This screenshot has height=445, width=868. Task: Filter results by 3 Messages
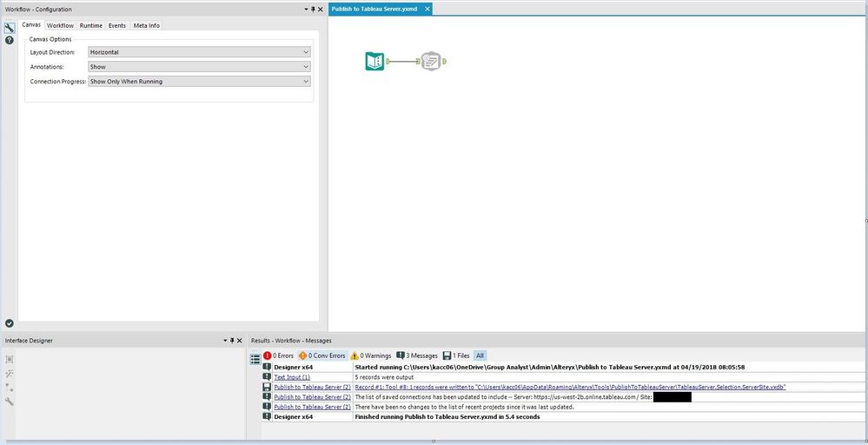417,355
